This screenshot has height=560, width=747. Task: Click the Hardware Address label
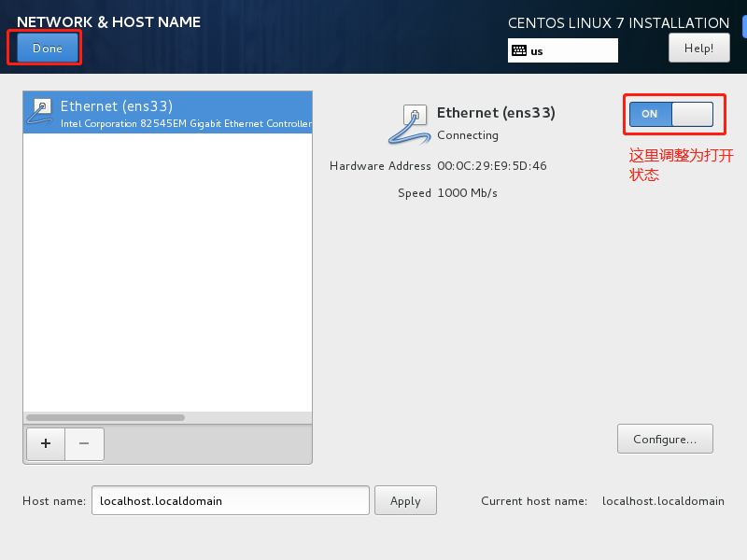coord(380,166)
